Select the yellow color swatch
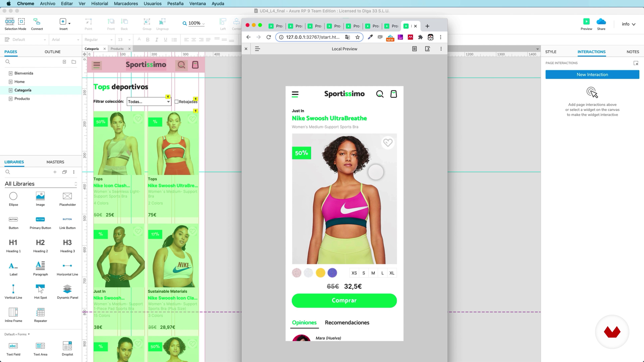Viewport: 644px width, 362px height. point(320,273)
